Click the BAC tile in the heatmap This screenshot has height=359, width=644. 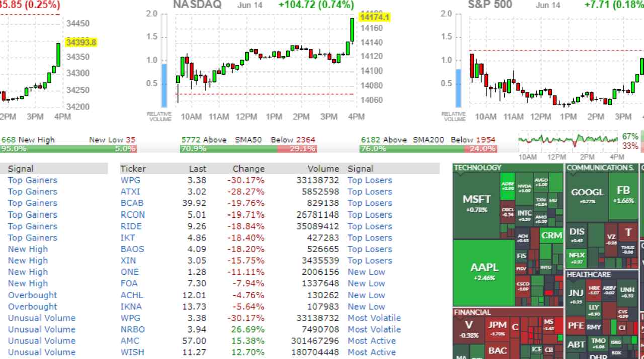coord(498,351)
